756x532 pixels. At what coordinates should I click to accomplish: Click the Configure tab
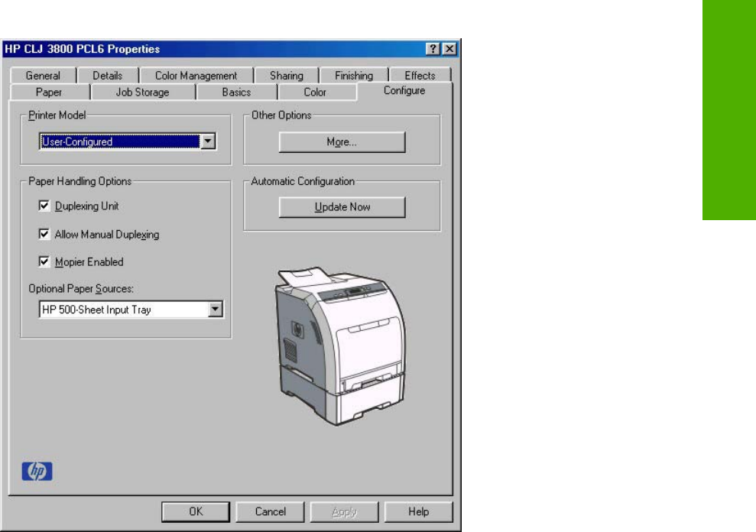pyautogui.click(x=404, y=91)
